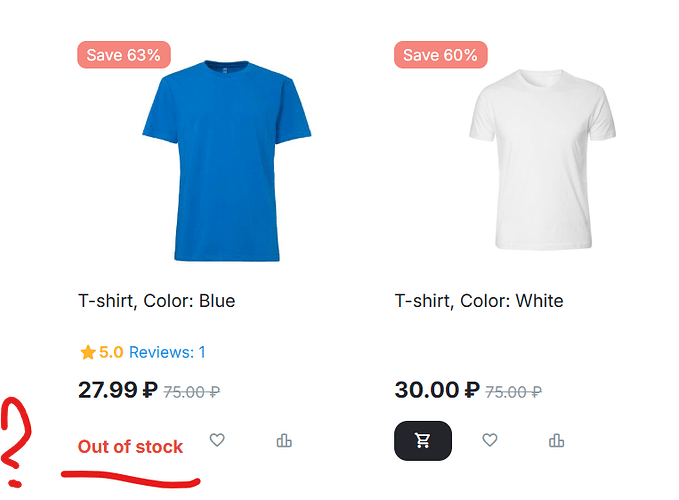The height and width of the screenshot is (500, 679).
Task: Open the Reviews: 1 link
Action: pos(167,352)
